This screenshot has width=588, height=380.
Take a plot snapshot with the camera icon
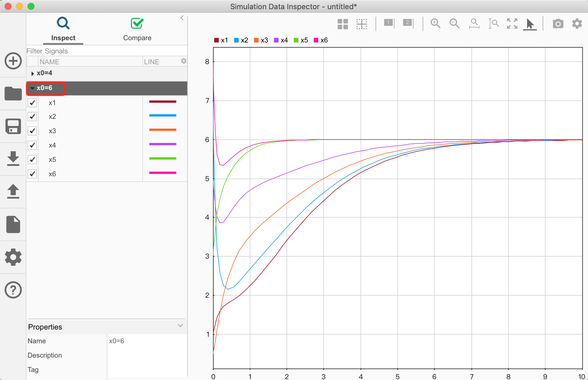[558, 24]
